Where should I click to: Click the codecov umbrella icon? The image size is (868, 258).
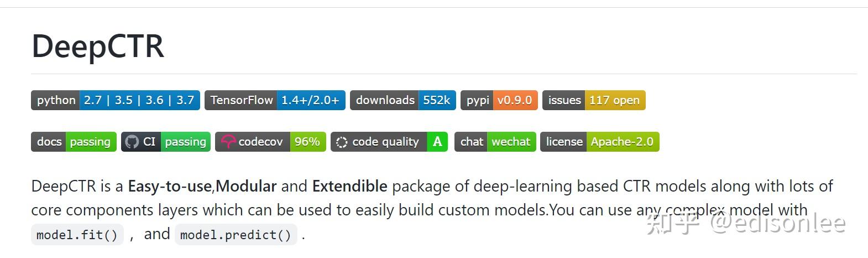tap(228, 142)
